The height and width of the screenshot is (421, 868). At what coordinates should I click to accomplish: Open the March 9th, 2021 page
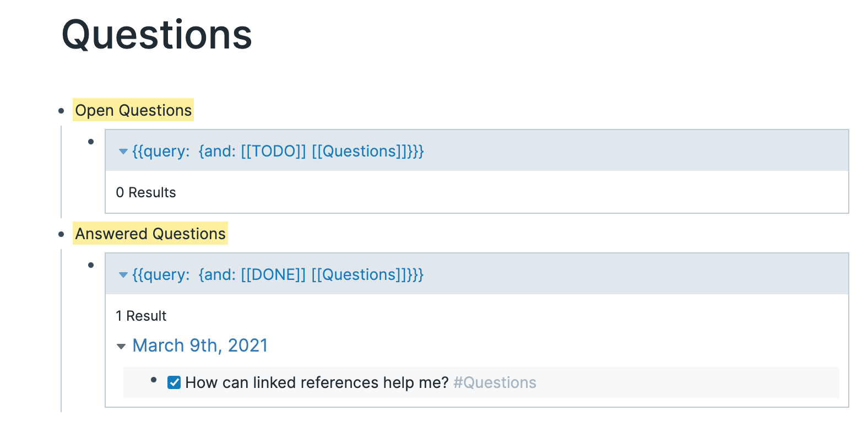[x=200, y=346]
